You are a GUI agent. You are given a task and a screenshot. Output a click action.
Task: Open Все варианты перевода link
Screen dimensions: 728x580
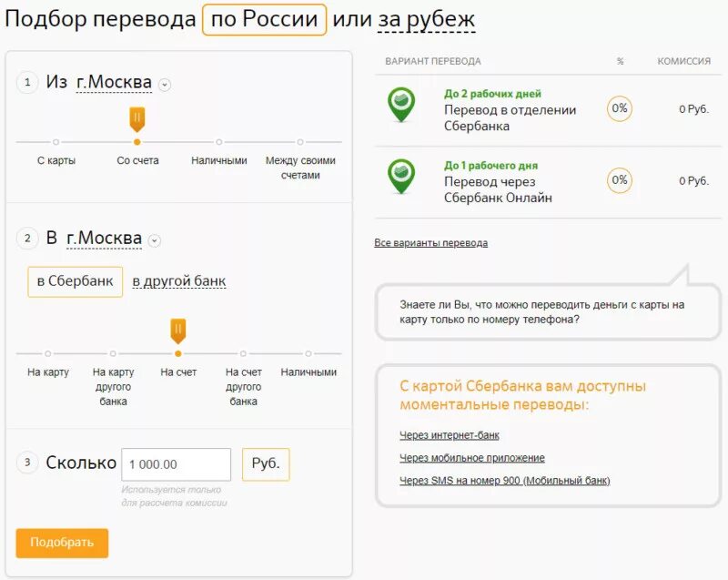pos(430,243)
